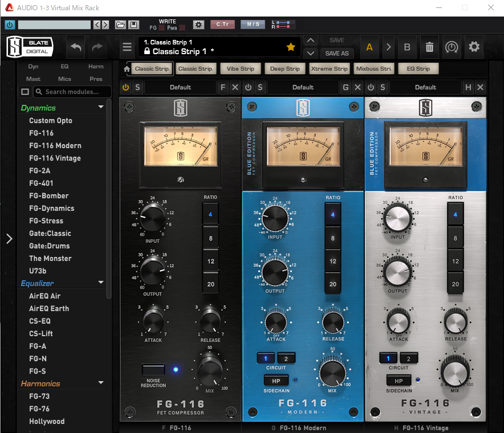Toggle Noise Reduction on FG-116
The width and height of the screenshot is (504, 433).
point(153,370)
